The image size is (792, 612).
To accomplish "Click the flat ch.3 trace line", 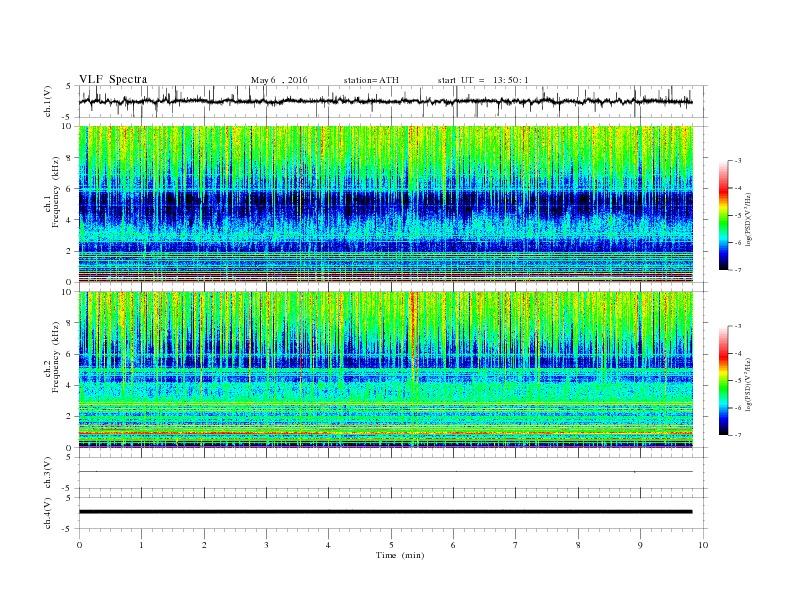I will (385, 472).
